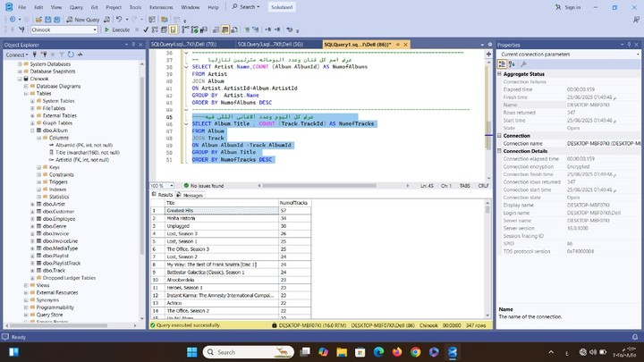
Task: Open the Extensions menu
Action: (161, 7)
